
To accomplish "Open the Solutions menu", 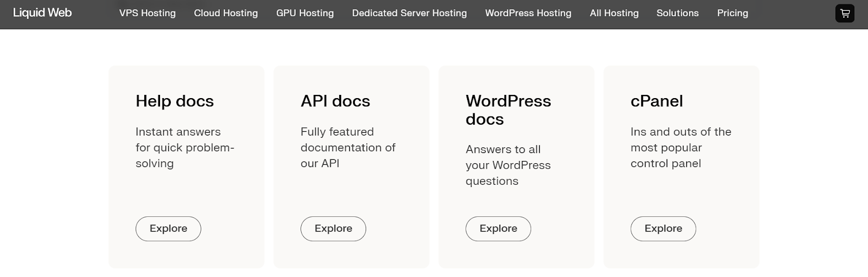I will [x=678, y=13].
